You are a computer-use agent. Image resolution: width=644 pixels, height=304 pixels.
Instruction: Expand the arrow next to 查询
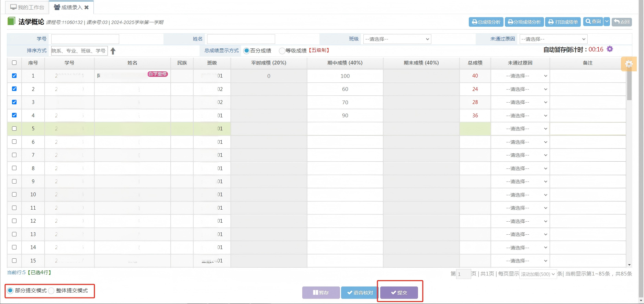(607, 22)
